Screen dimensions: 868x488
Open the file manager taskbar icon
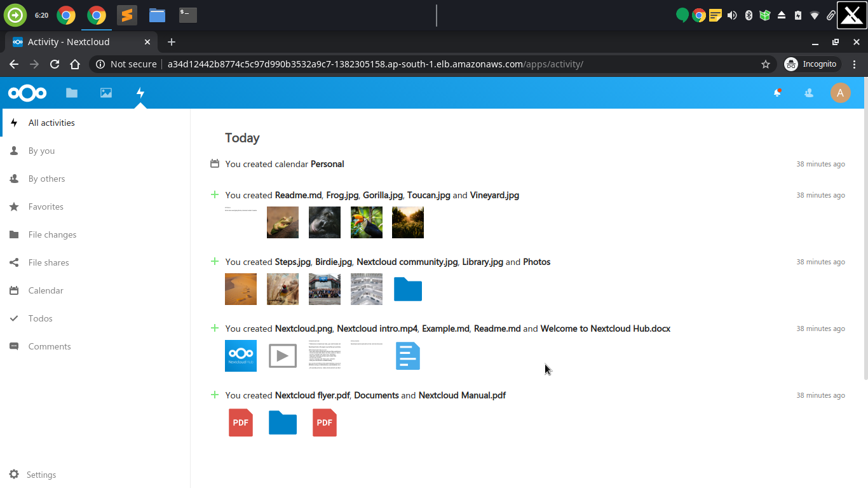point(158,15)
